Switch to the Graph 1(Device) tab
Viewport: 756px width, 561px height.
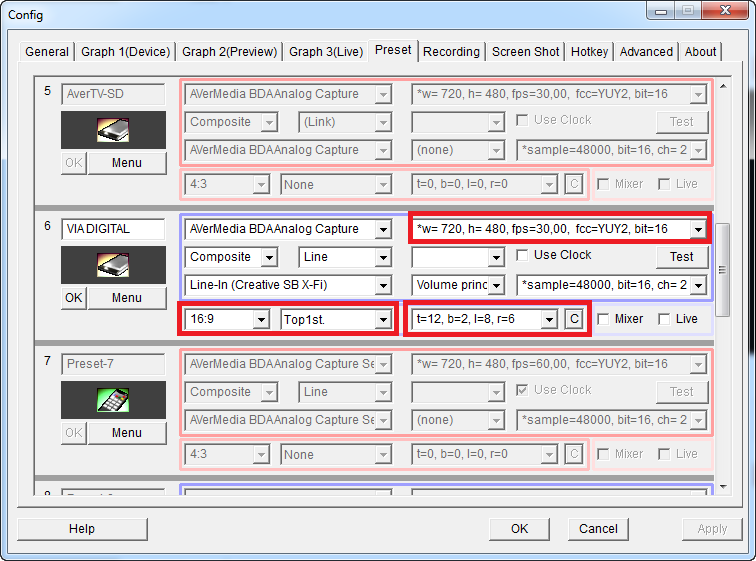click(125, 52)
